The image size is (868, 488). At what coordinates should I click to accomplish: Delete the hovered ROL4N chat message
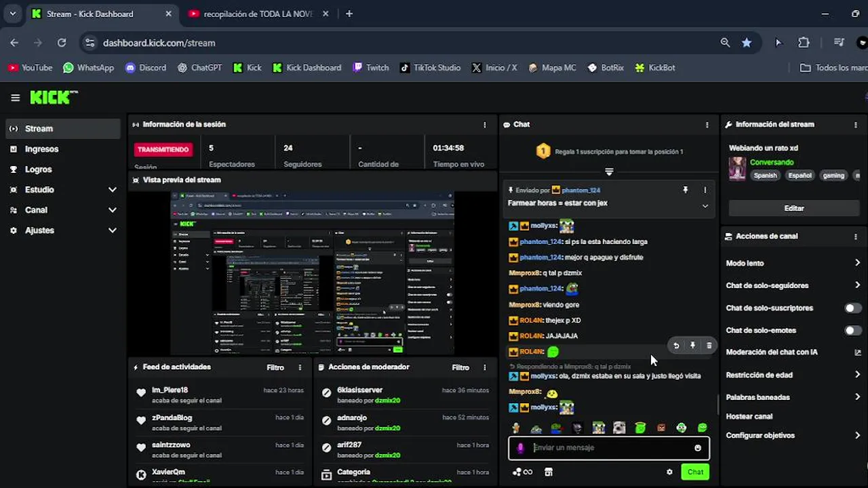(x=709, y=346)
